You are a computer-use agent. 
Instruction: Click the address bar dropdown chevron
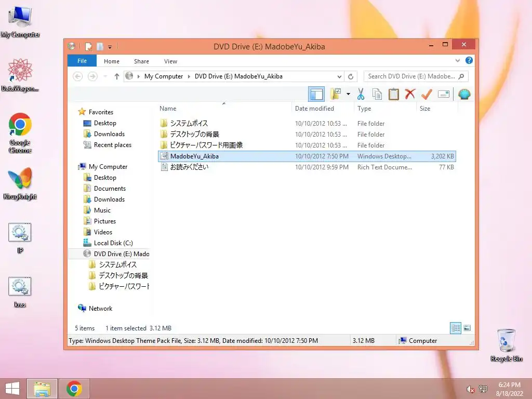(339, 76)
